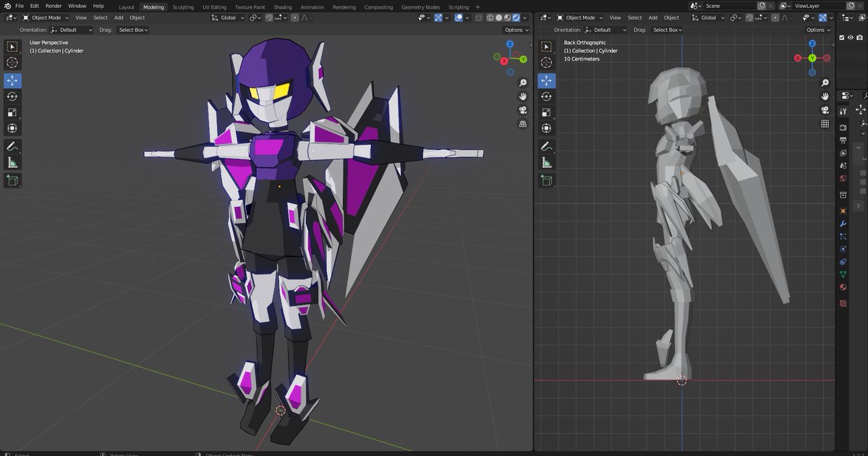Choose the Measure tool in left viewport

coord(12,163)
